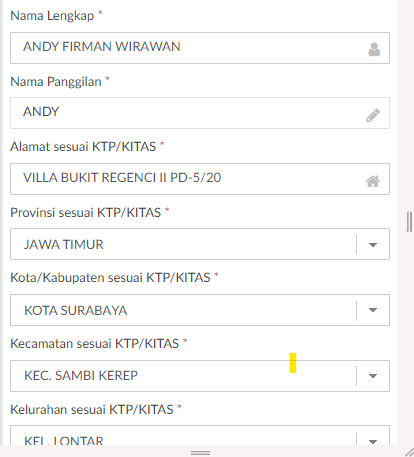Click the Nama Lengkap label
414x457 pixels.
click(x=52, y=16)
